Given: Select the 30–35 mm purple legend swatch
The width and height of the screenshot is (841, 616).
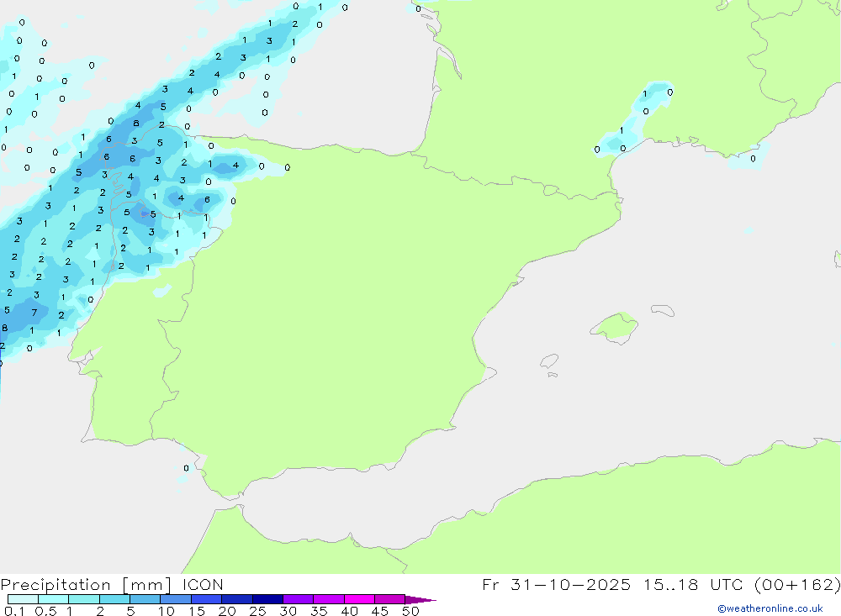Looking at the screenshot, I should click(298, 599).
